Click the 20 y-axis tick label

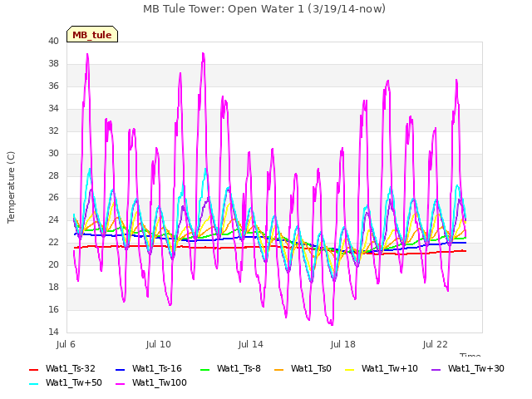(x=53, y=264)
